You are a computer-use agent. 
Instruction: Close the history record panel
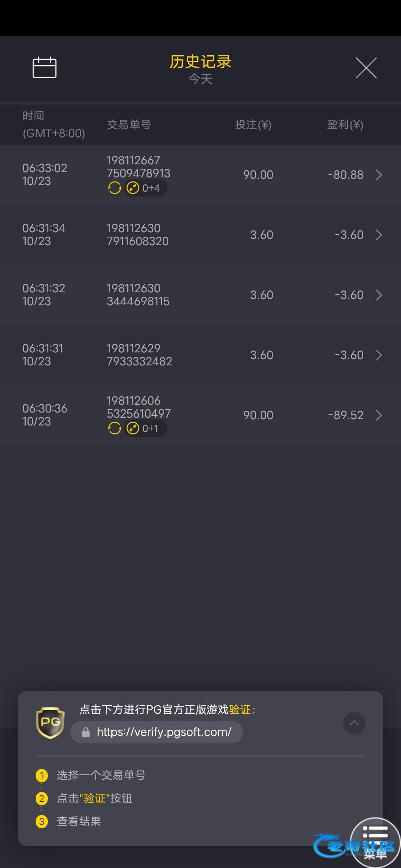(366, 68)
